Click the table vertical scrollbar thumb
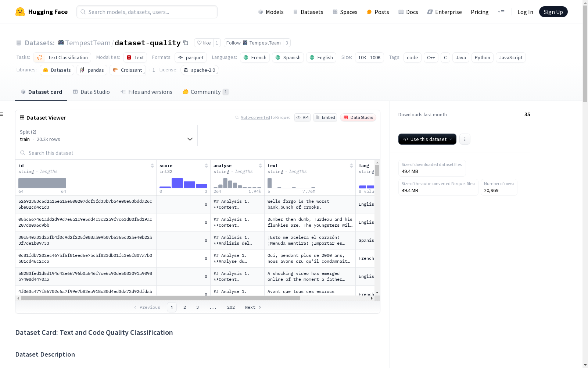 coord(377,171)
